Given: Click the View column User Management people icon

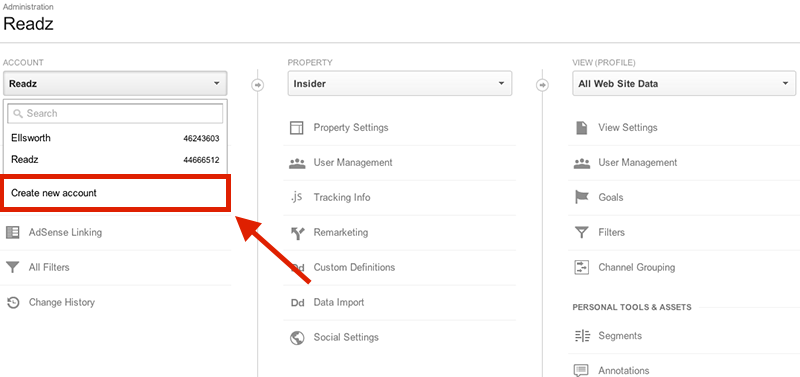Looking at the screenshot, I should tap(582, 163).
